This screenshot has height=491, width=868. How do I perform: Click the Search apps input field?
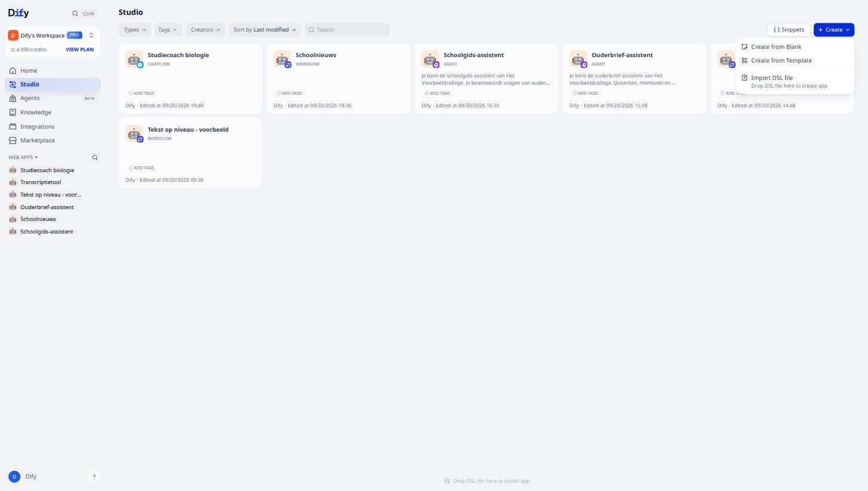(x=347, y=30)
